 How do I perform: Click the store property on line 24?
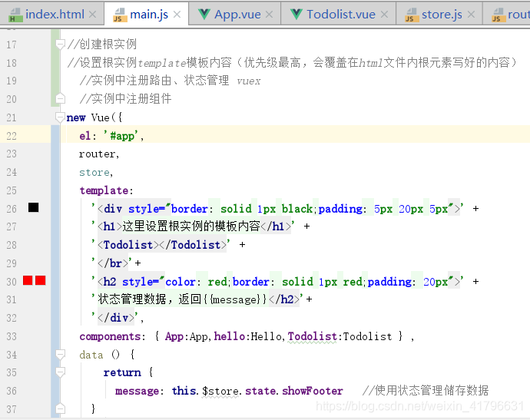point(94,172)
